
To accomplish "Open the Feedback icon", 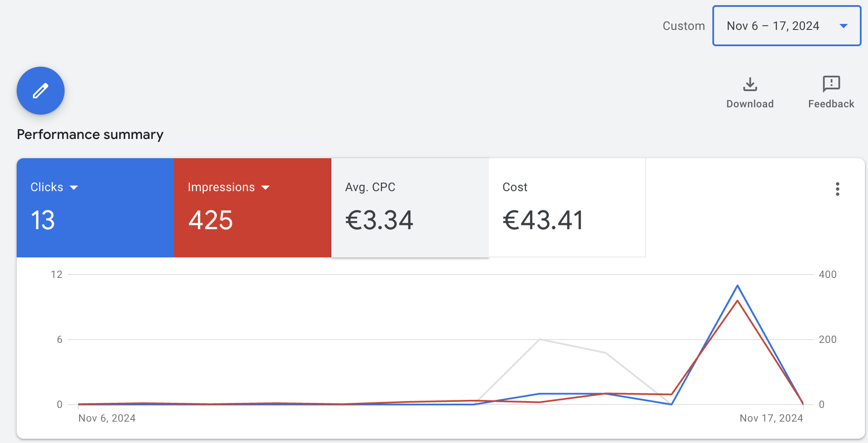I will (831, 84).
